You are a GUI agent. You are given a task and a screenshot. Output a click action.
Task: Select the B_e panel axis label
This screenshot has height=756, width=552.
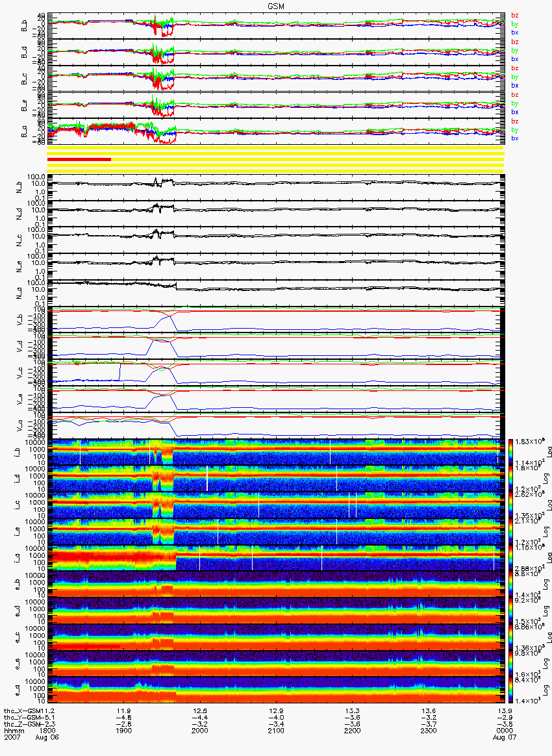tap(23, 105)
